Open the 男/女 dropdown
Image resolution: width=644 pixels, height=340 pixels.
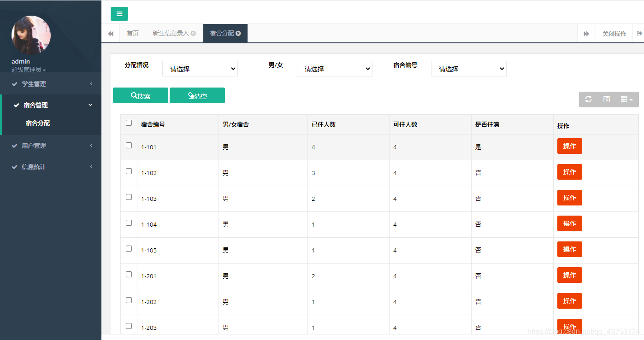[x=334, y=69]
